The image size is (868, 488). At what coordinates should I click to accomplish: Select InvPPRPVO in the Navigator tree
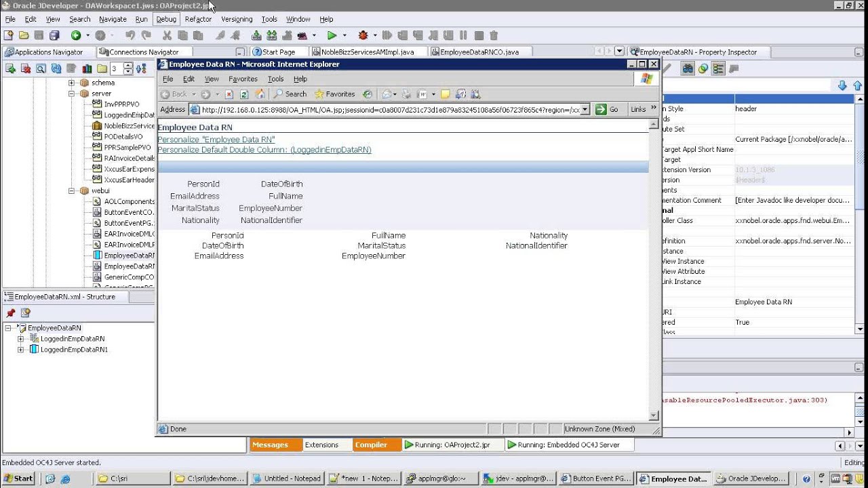[x=121, y=104]
